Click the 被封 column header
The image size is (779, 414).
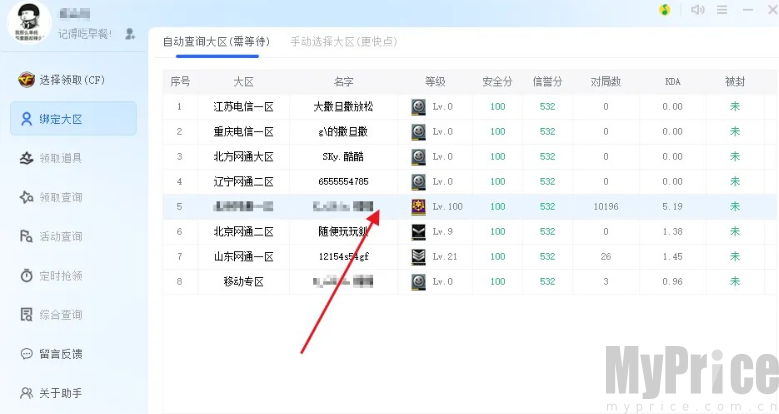pyautogui.click(x=735, y=82)
